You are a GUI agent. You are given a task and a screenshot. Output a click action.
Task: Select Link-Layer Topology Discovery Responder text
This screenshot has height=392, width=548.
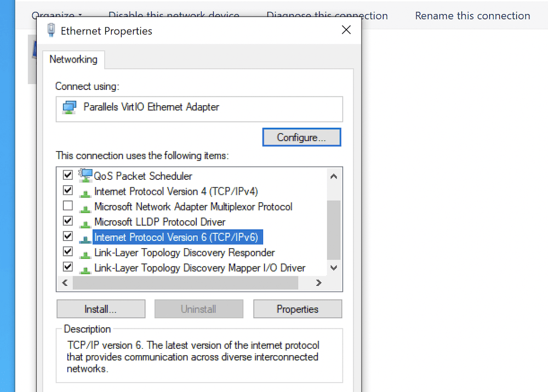(x=185, y=253)
